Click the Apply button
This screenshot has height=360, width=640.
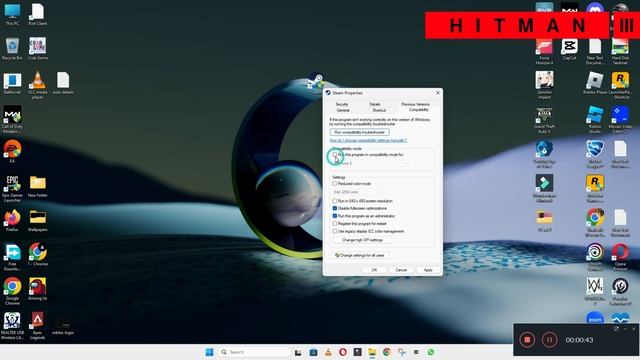coord(428,270)
